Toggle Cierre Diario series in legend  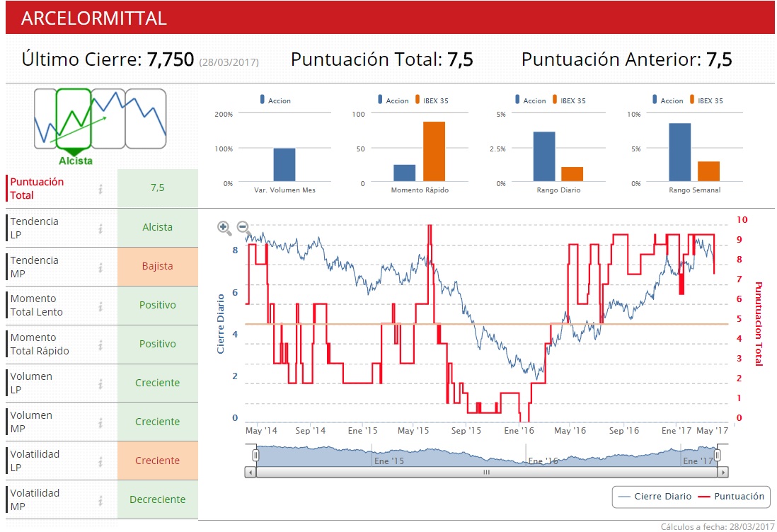[655, 497]
